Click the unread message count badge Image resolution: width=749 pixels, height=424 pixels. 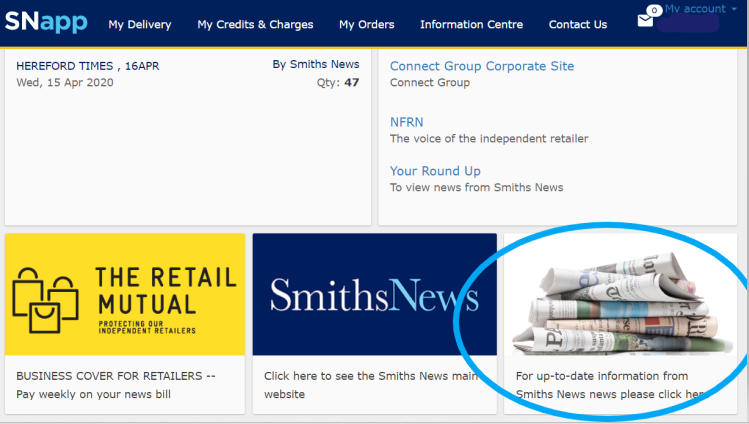point(654,10)
